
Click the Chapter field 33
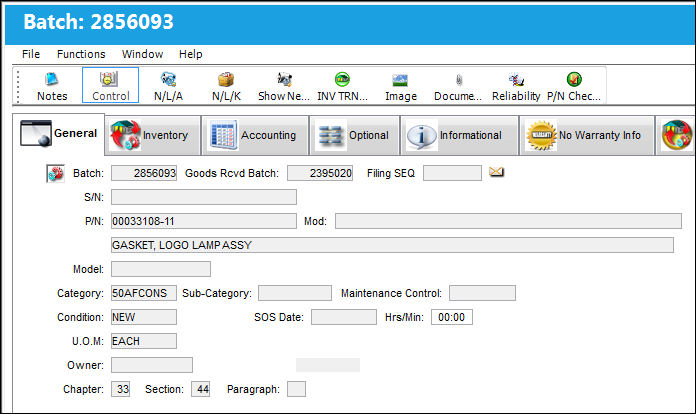121,389
